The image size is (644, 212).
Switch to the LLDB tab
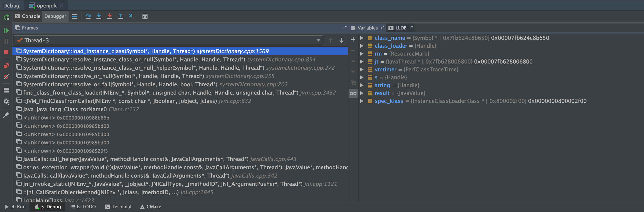click(x=401, y=28)
